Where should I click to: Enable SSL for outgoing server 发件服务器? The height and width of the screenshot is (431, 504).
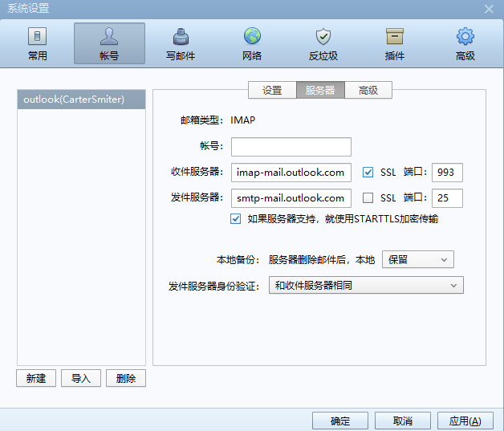368,197
